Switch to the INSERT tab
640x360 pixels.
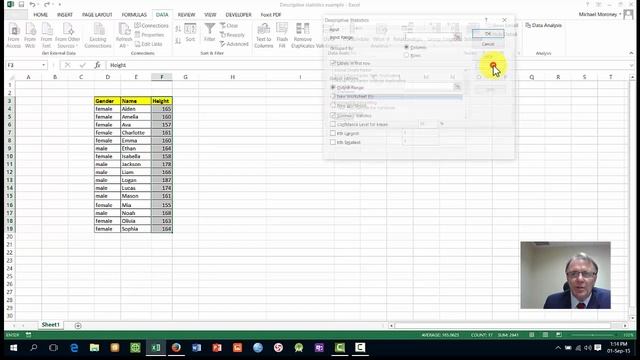click(64, 15)
